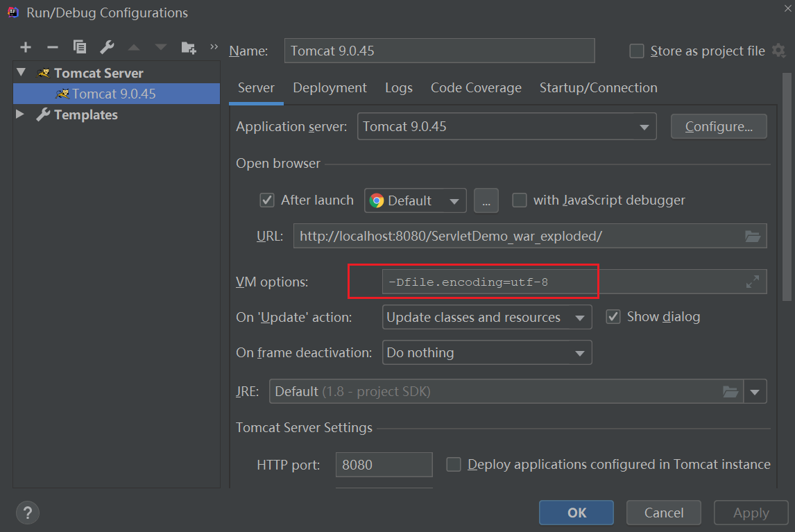Enable Store as project file checkbox
795x532 pixels.
click(636, 51)
